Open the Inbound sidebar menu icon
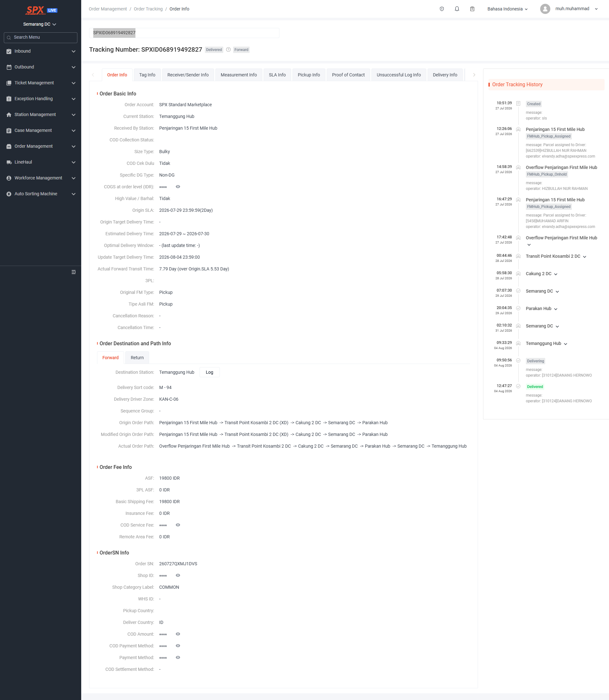 9,51
